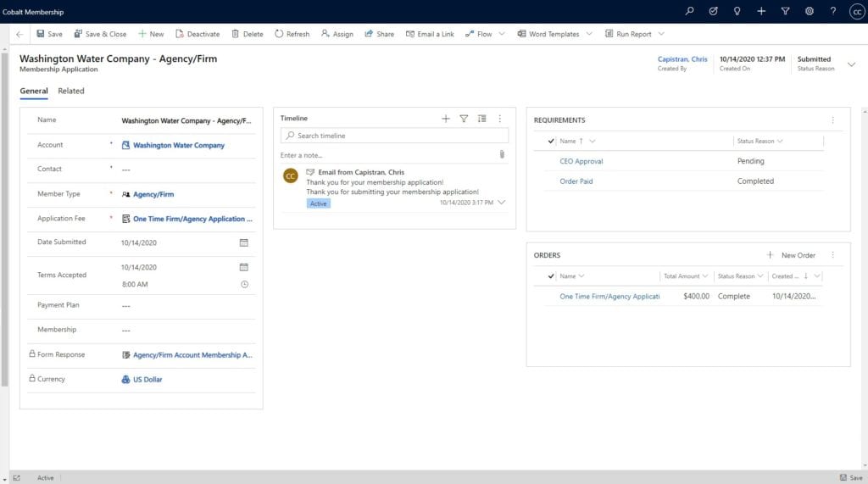This screenshot has height=484, width=868.
Task: Share this record
Action: pyautogui.click(x=379, y=34)
